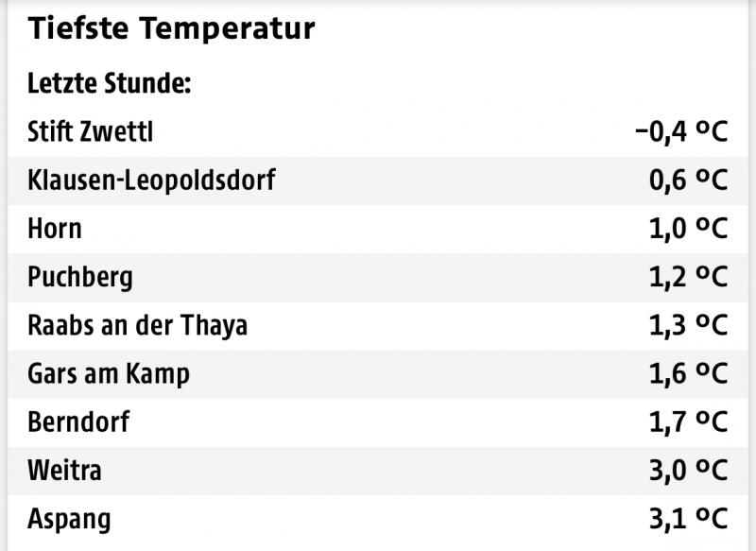
Task: Click the Tiefste Temperatur heading
Action: [x=171, y=29]
